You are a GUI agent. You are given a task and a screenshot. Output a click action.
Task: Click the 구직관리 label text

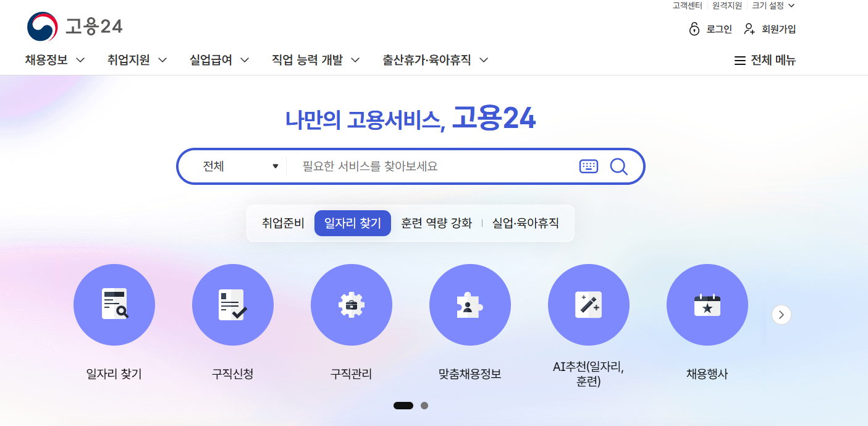(x=352, y=374)
